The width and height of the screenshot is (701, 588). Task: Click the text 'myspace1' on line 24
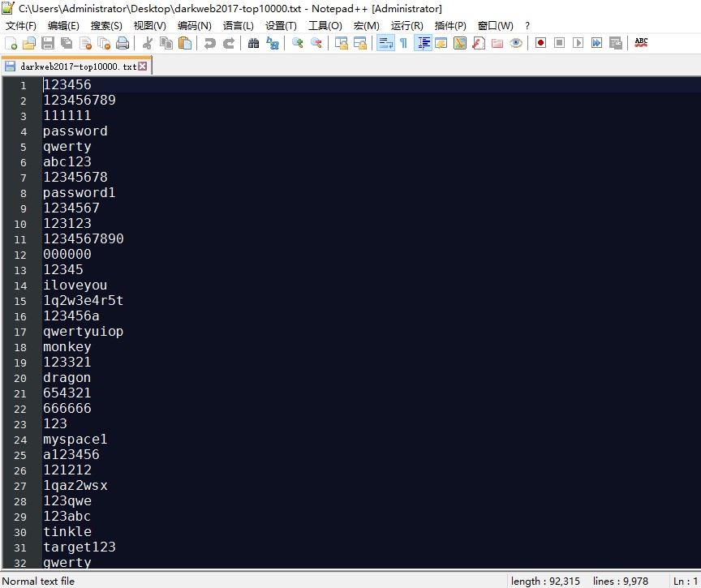tap(75, 440)
